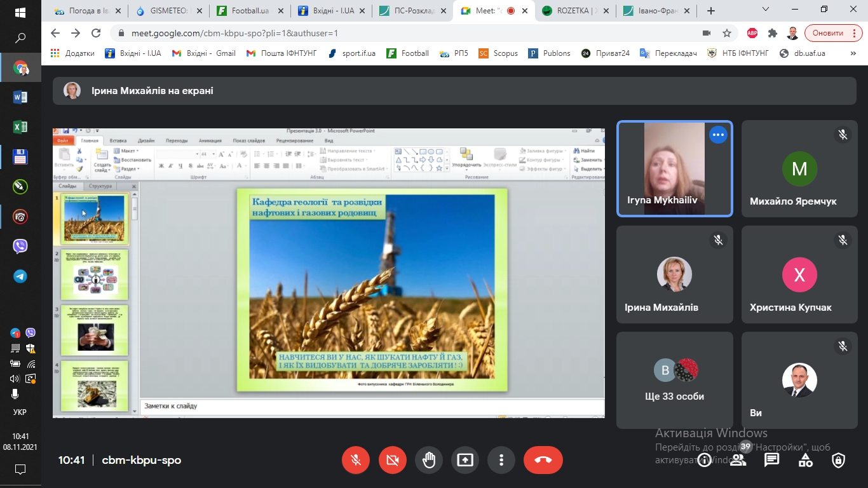868x488 pixels.
Task: Click the Вставка ribbon tab in shared PowerPoint
Action: click(118, 140)
